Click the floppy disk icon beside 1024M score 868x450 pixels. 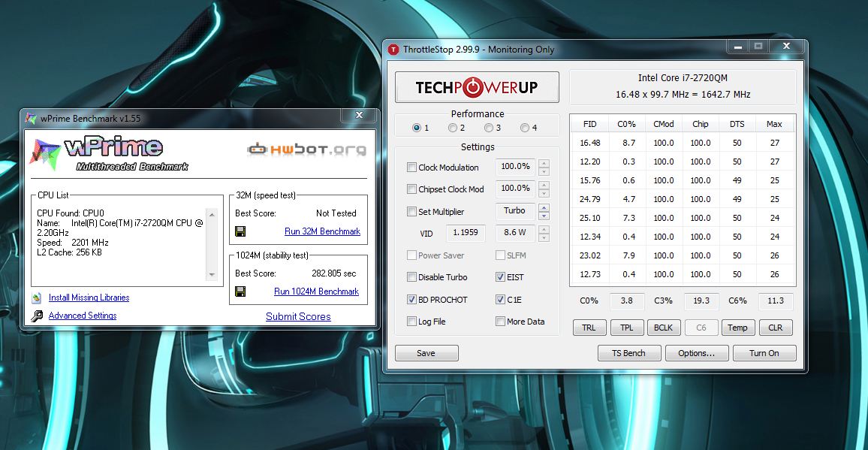[x=240, y=291]
